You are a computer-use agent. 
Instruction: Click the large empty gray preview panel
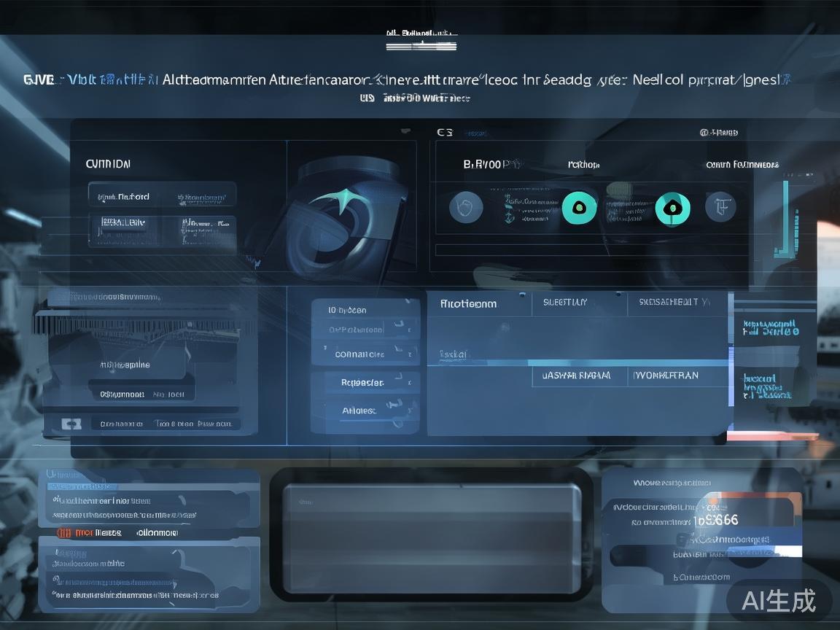coord(432,540)
